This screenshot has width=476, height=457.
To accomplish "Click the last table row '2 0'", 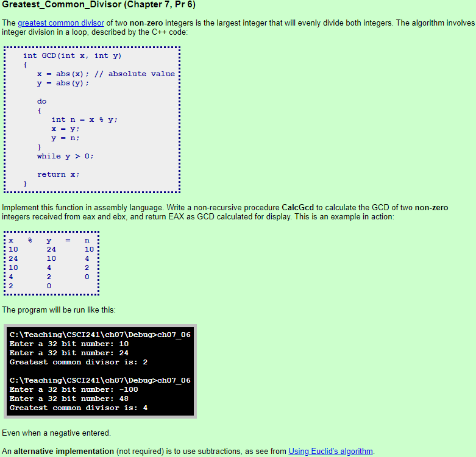I will click(x=30, y=286).
